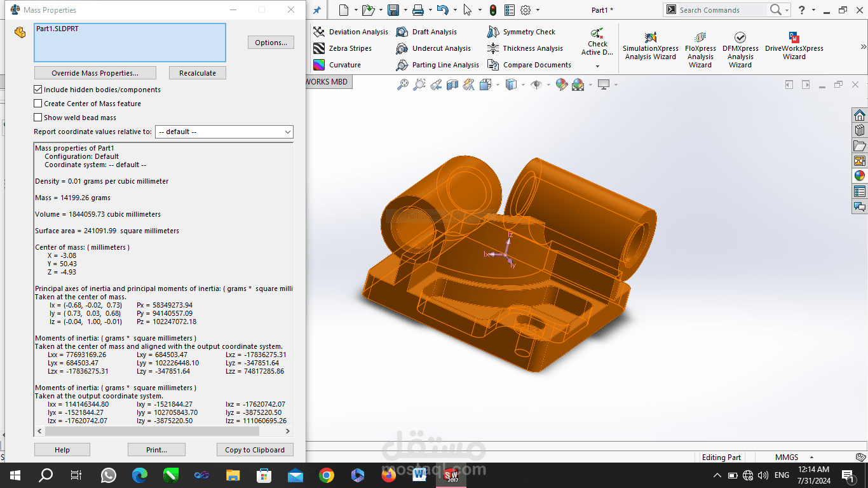Open File Explorer task pane tab
Screen dimensions: 868x488
point(860,146)
